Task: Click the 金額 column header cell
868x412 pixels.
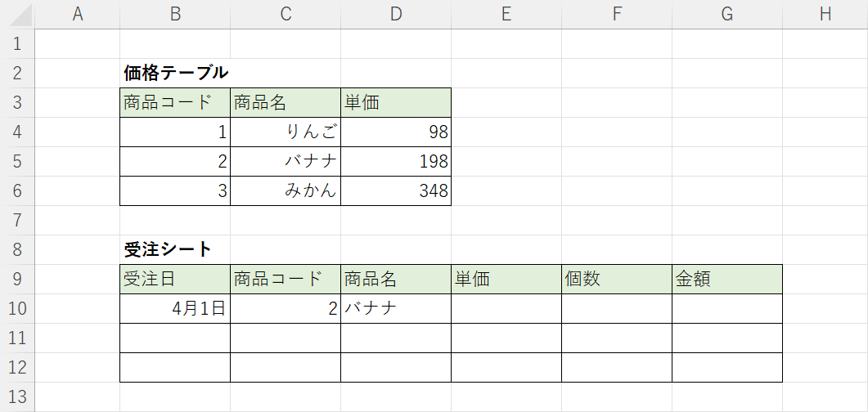Action: 727,279
